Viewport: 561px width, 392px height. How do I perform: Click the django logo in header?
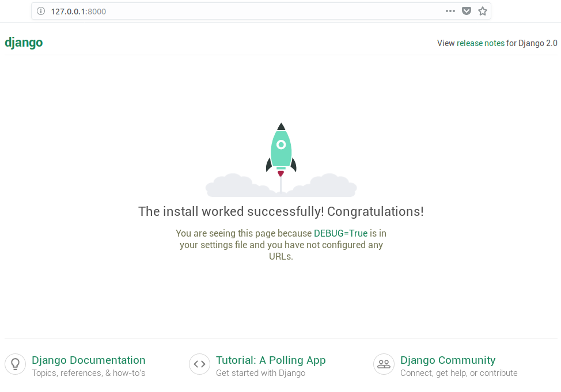(24, 43)
